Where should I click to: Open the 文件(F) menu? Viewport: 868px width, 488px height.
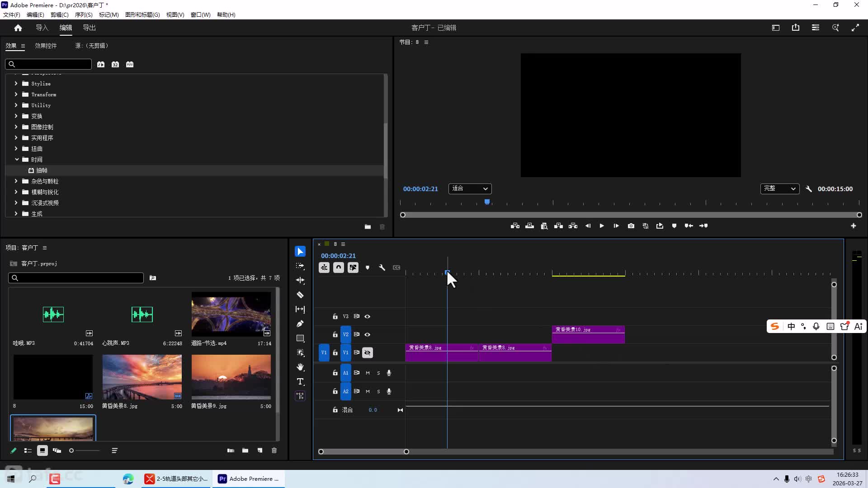pos(12,14)
